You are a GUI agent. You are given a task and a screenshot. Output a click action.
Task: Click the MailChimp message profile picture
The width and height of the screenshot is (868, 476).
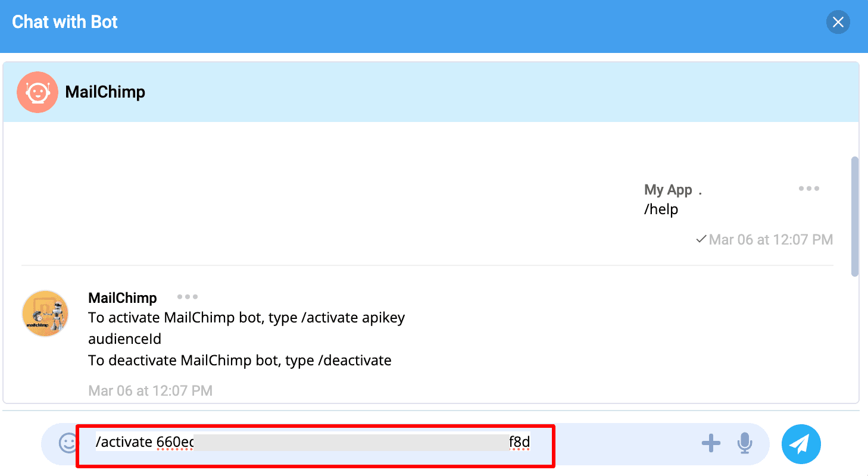click(45, 314)
